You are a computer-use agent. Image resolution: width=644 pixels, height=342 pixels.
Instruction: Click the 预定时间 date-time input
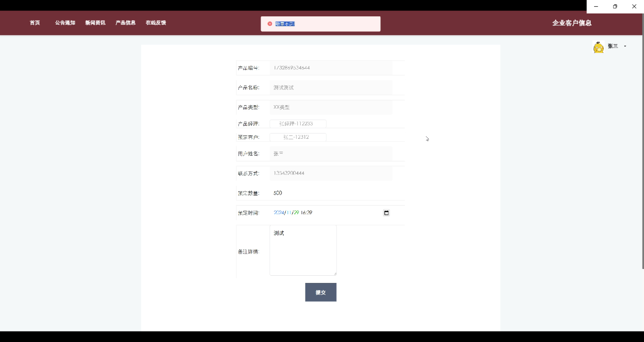[x=331, y=213]
